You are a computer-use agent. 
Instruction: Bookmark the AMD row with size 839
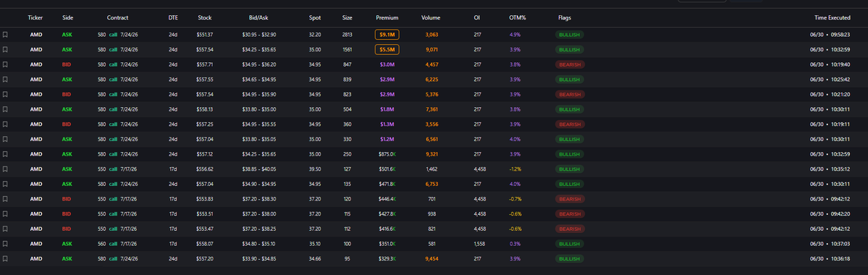(x=4, y=79)
